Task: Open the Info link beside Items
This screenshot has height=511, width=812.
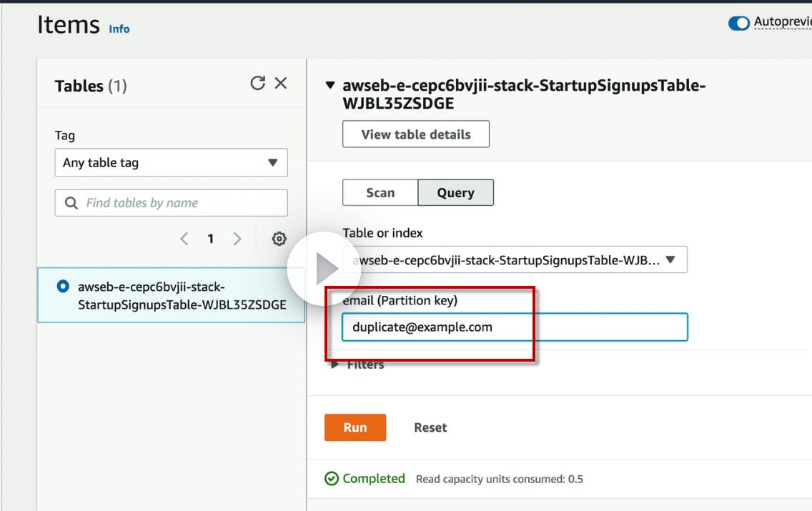Action: (x=119, y=29)
